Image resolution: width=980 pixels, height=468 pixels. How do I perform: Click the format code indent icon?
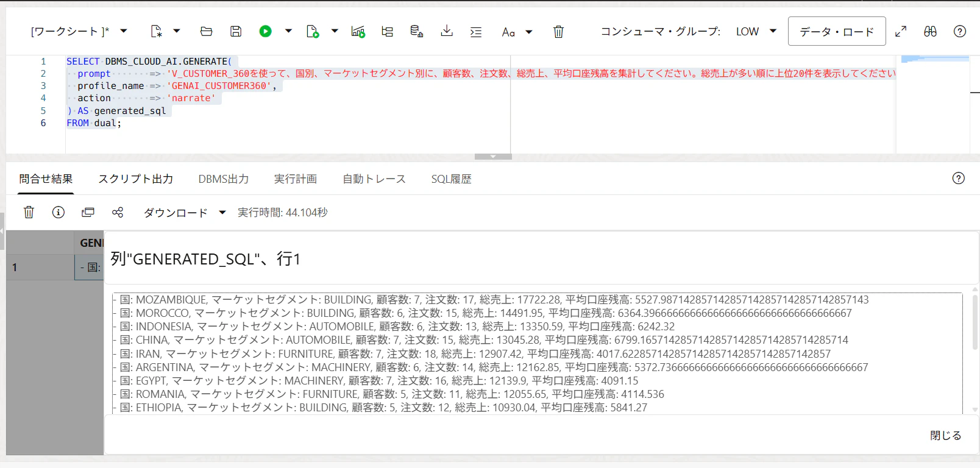(476, 32)
